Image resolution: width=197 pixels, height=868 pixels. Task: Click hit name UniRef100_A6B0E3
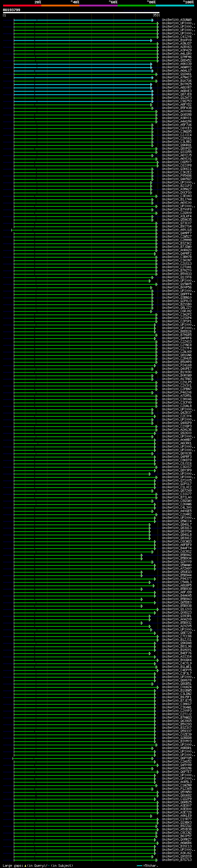(177, 91)
